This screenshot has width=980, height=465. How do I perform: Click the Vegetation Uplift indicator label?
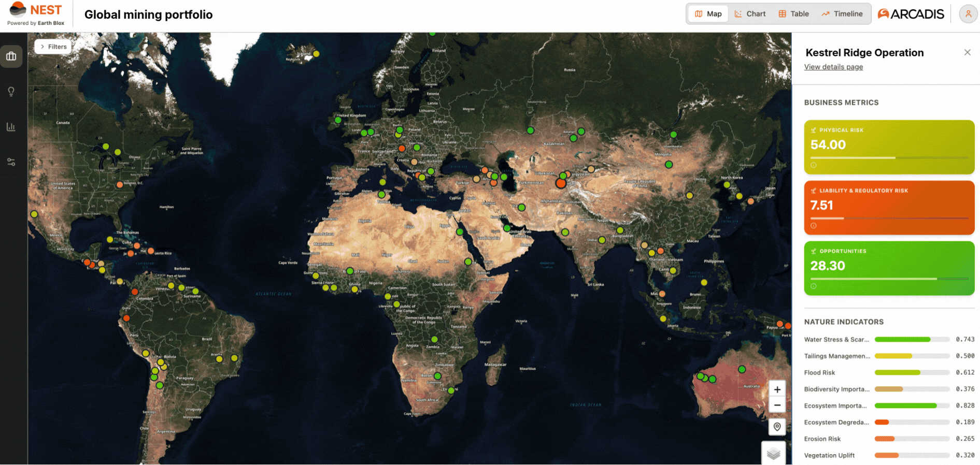pos(829,456)
